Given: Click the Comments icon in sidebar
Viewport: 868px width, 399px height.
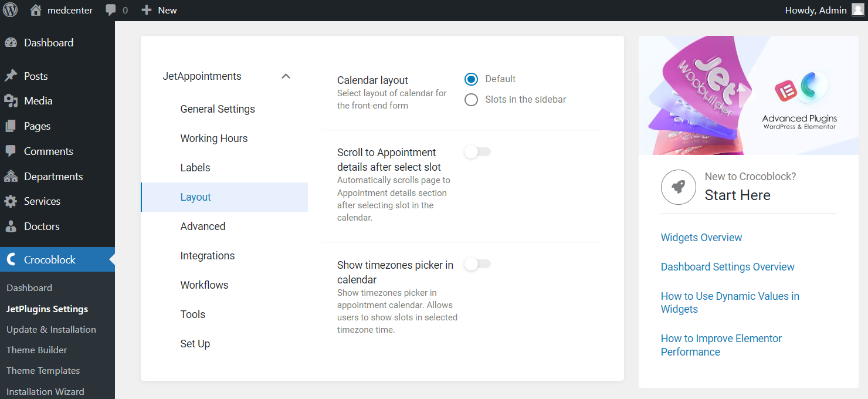Looking at the screenshot, I should [11, 151].
